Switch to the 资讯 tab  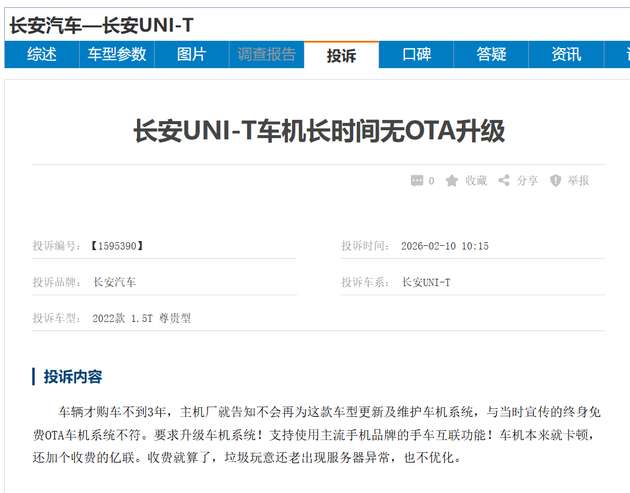pyautogui.click(x=566, y=55)
